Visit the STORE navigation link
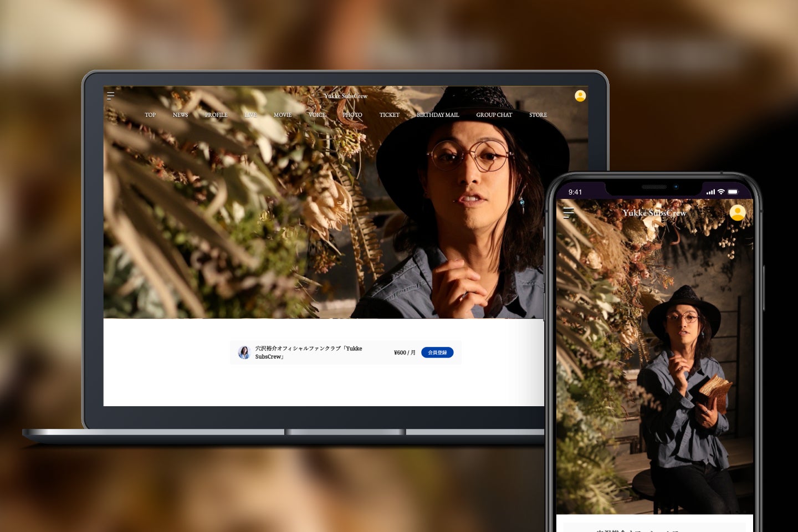The image size is (798, 532). tap(538, 115)
